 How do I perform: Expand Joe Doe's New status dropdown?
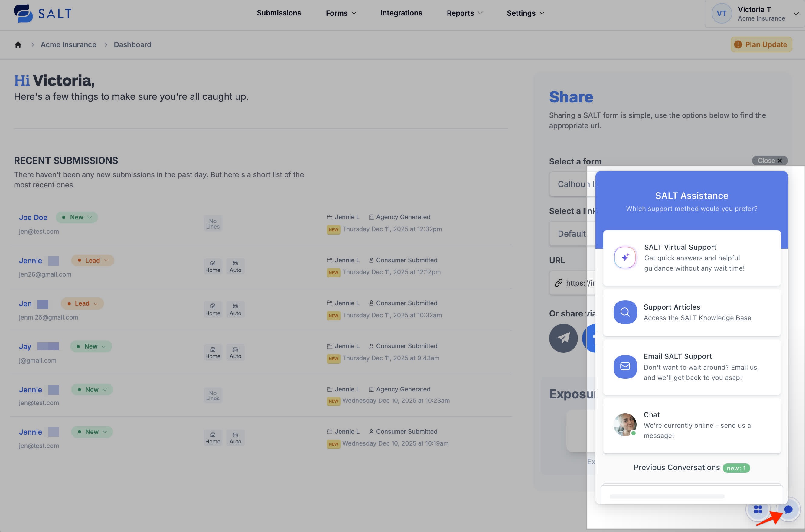[x=77, y=217]
